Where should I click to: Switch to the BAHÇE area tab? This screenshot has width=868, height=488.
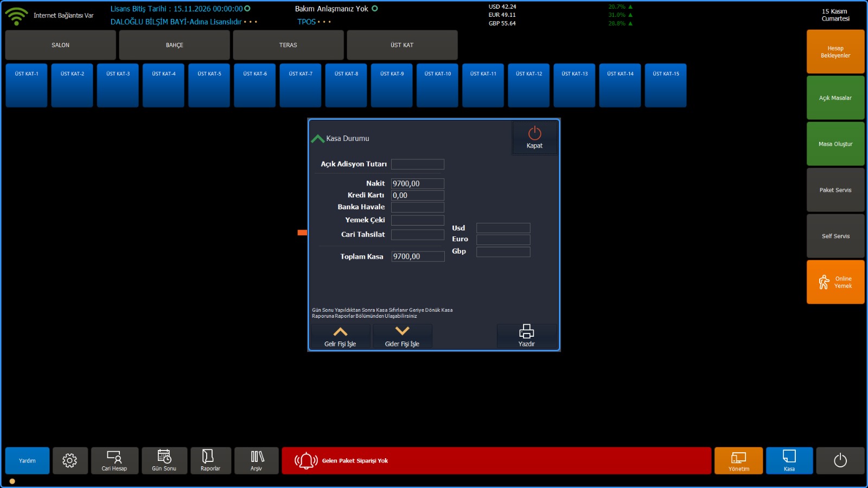pos(174,45)
